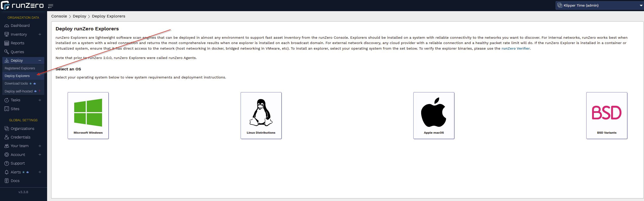Open the Klipper Time organization dropdown
The image size is (644, 201).
599,5
